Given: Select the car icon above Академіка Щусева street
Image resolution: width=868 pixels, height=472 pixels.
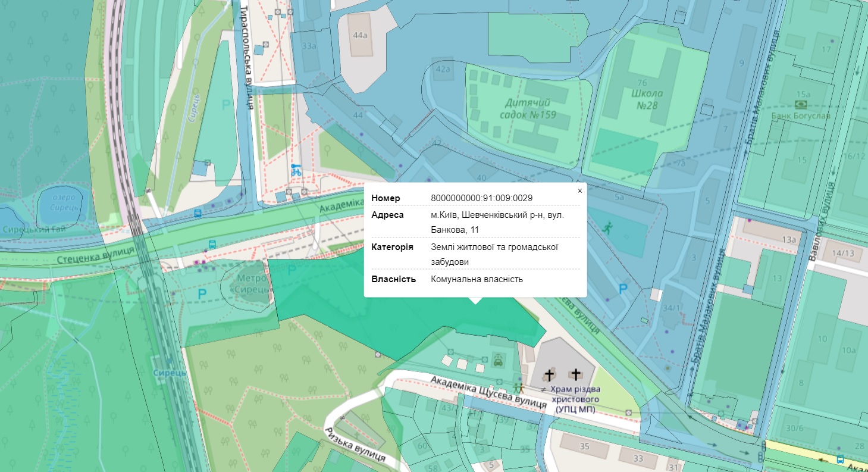Looking at the screenshot, I should pyautogui.click(x=498, y=360).
